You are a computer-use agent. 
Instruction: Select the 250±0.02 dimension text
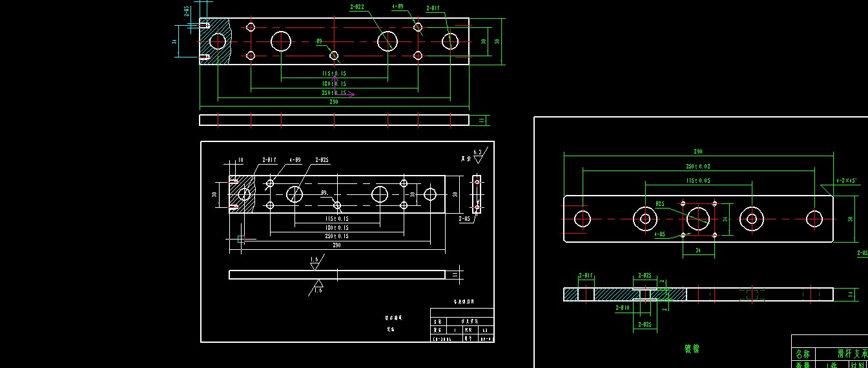coord(698,167)
